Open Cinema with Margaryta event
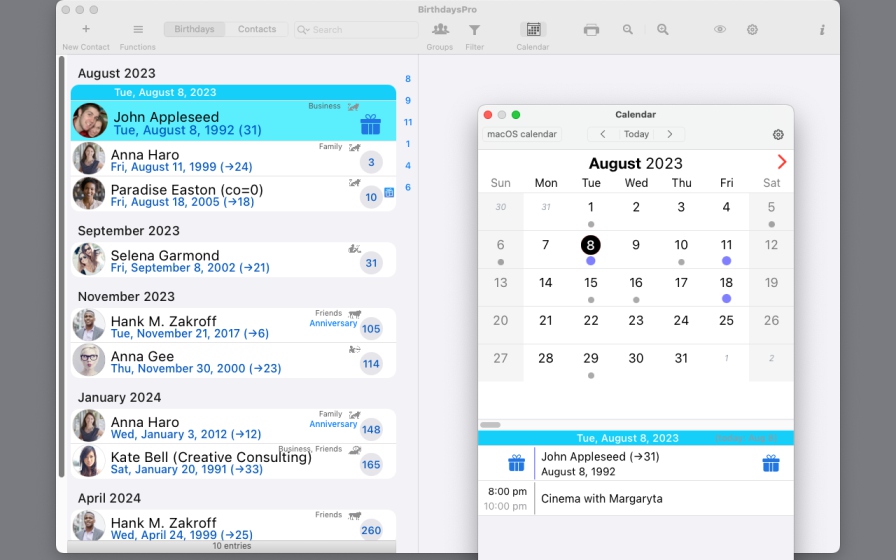This screenshot has height=560, width=896. (x=635, y=498)
